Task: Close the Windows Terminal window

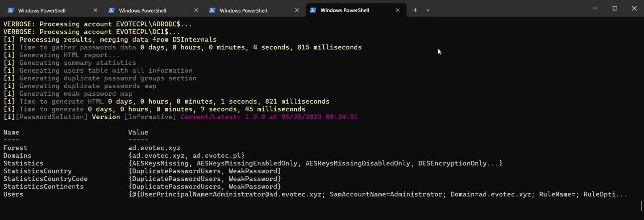Action: pos(634,8)
